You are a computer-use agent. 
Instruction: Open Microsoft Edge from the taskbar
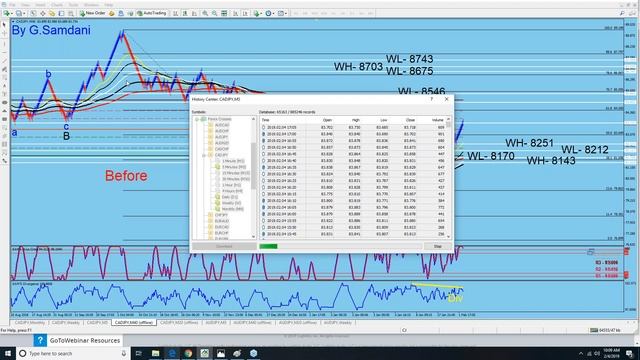point(172,353)
